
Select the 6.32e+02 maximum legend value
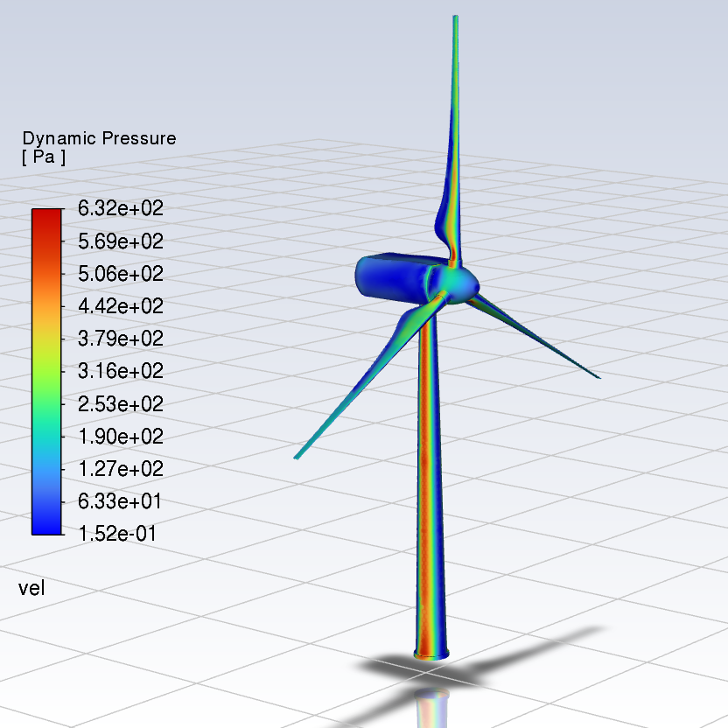point(121,208)
